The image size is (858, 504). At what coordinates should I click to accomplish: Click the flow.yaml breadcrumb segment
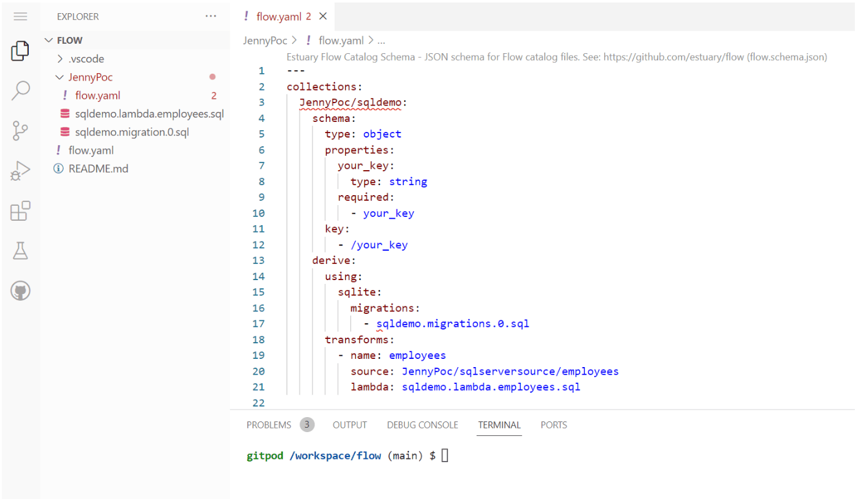(x=341, y=41)
